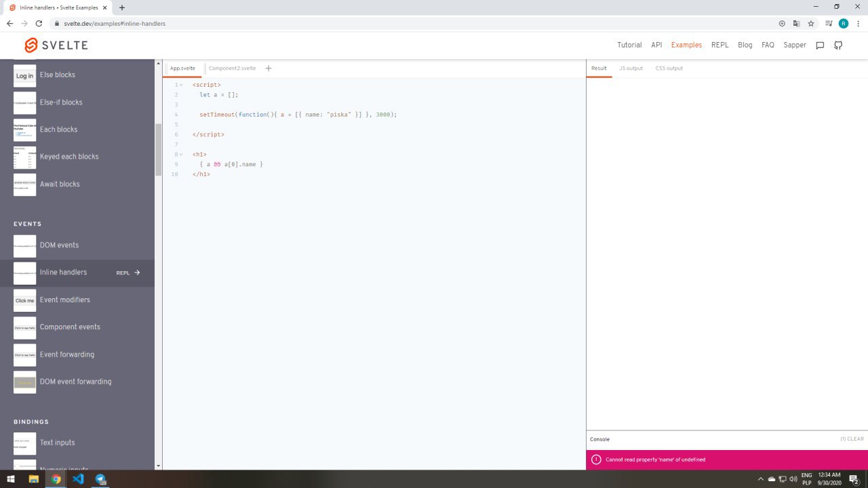This screenshot has width=868, height=488.
Task: Switch to the App.svelte file tab
Action: point(182,68)
